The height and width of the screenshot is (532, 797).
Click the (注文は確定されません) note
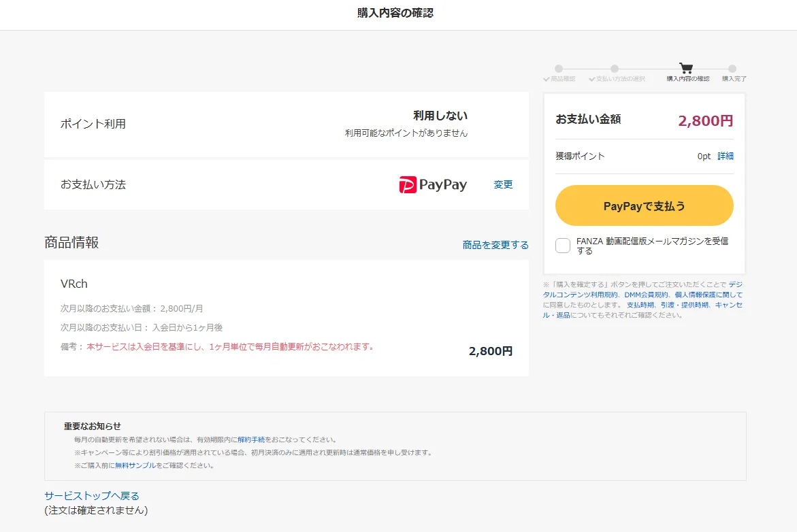click(96, 510)
